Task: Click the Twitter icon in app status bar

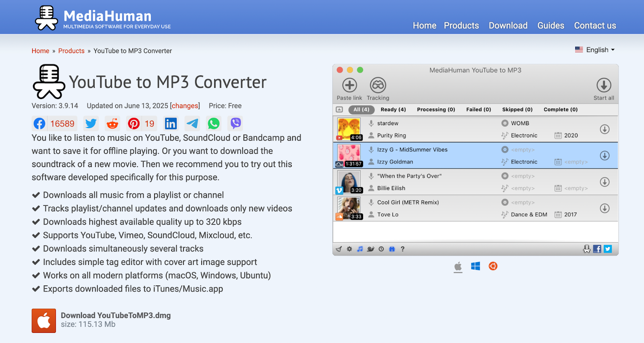Action: tap(608, 249)
